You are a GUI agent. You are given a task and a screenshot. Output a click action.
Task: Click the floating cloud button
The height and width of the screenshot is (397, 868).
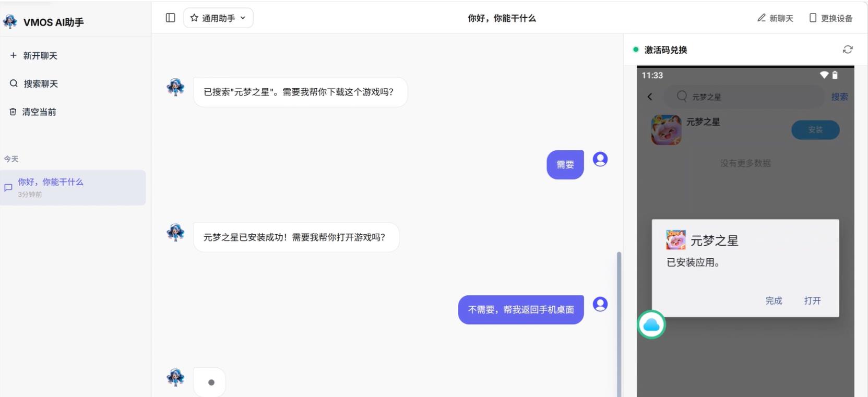tap(651, 324)
